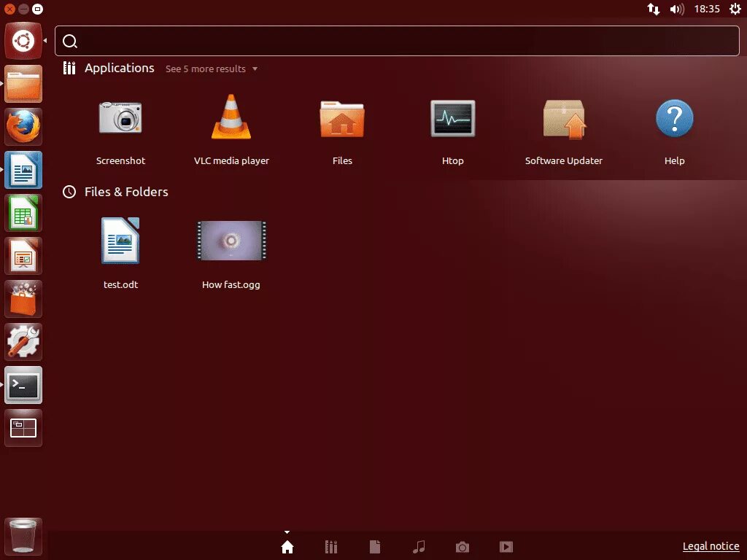The height and width of the screenshot is (560, 747).
Task: Open the system power cog menu
Action: coord(735,9)
